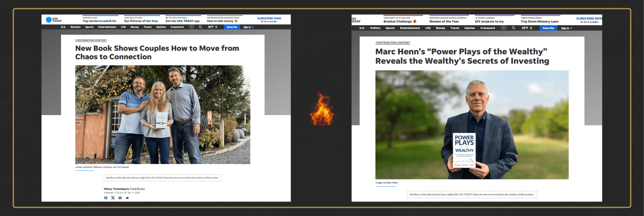644x216 pixels.
Task: Open Entertainment section on left page
Action: pos(107,27)
